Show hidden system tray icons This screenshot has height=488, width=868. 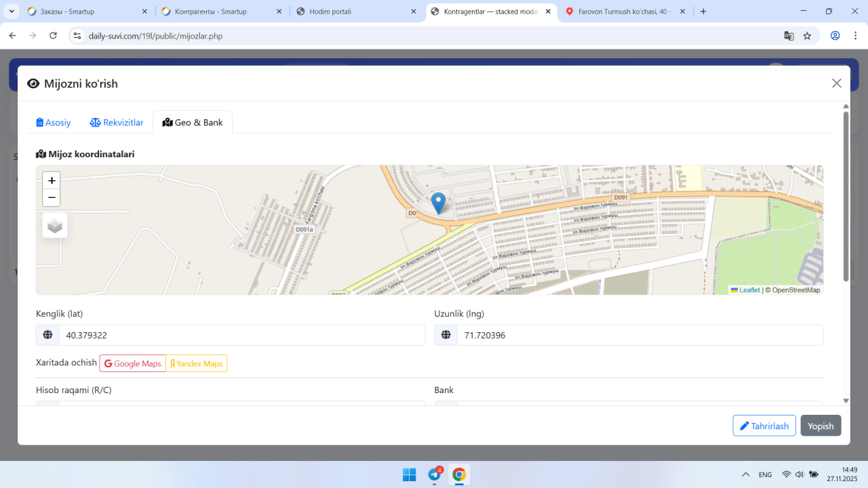coord(746,474)
